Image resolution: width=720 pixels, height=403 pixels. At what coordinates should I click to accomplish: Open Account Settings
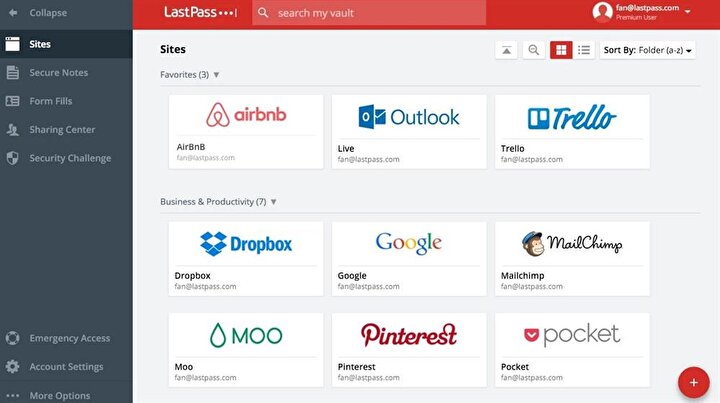click(66, 367)
